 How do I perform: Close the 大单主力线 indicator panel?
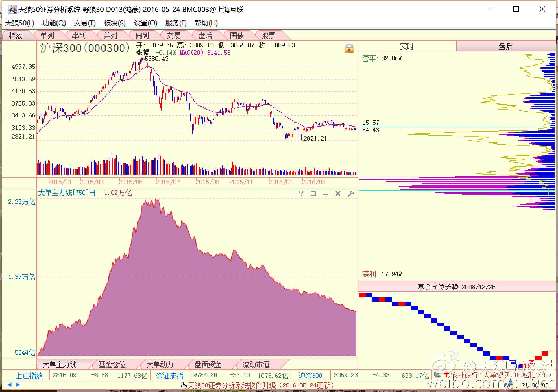coord(338,193)
